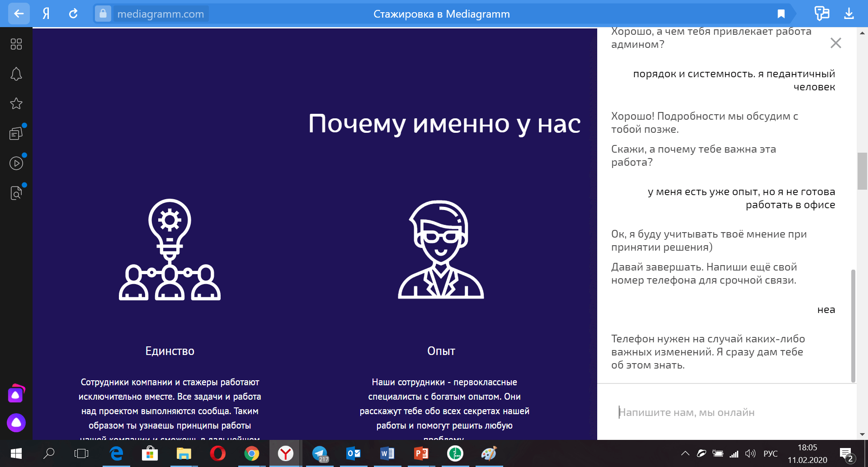Click mediagramm.com in the address bar
Image resolution: width=868 pixels, height=467 pixels.
[160, 14]
